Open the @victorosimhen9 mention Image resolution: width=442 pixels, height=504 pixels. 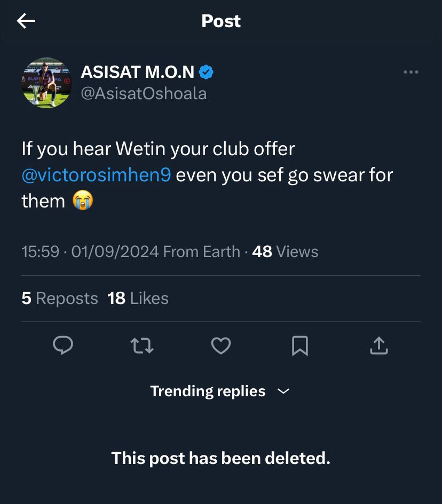click(97, 175)
